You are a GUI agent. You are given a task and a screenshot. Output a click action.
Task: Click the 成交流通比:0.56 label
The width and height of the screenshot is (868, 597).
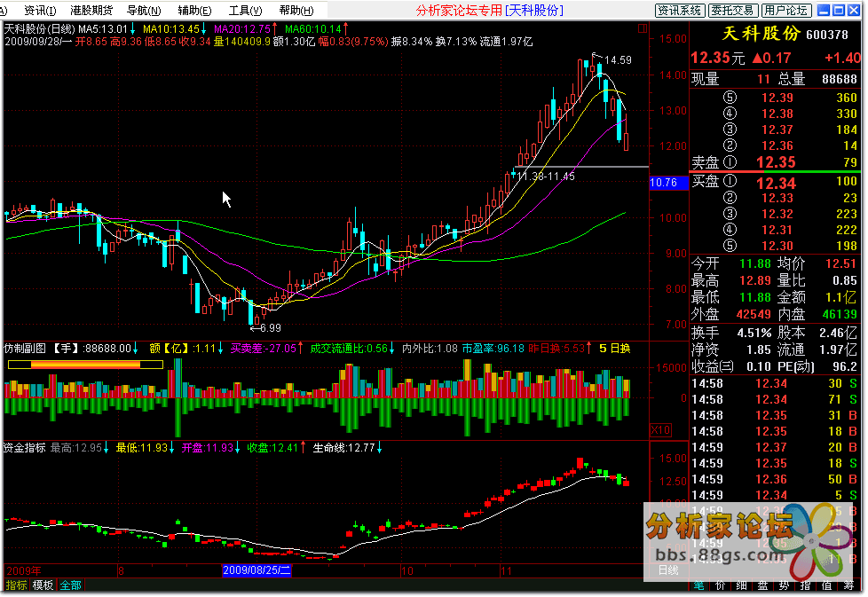[x=349, y=349]
